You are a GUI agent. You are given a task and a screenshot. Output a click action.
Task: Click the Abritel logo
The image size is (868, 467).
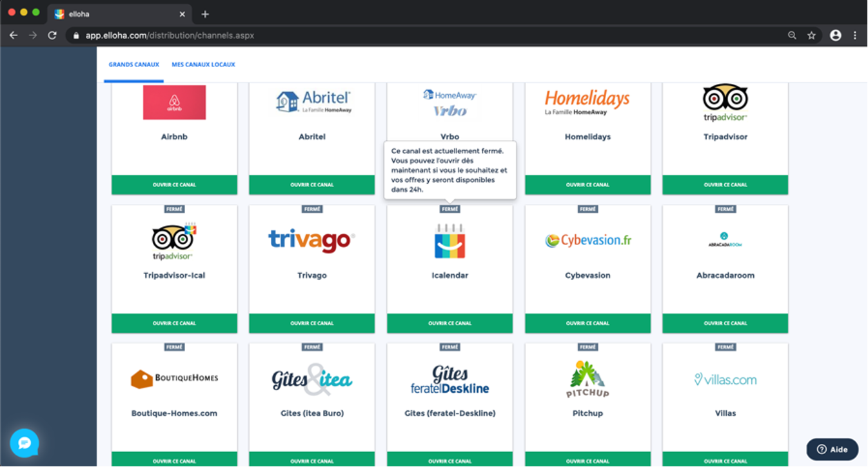pos(313,103)
